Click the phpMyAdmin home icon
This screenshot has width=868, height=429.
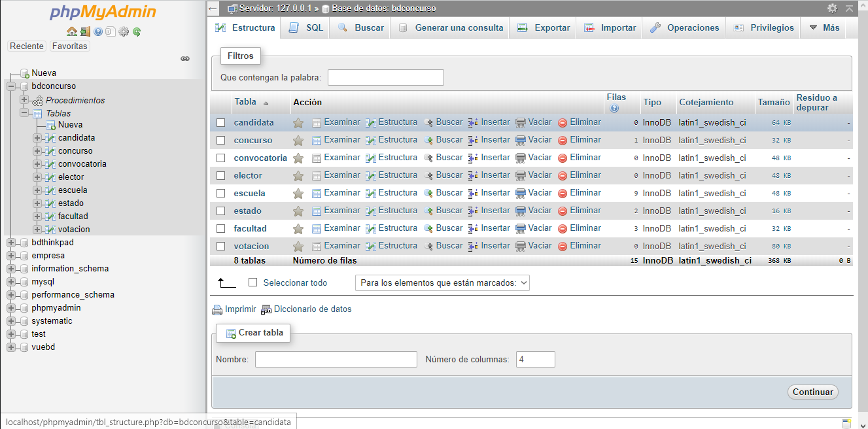pos(71,31)
